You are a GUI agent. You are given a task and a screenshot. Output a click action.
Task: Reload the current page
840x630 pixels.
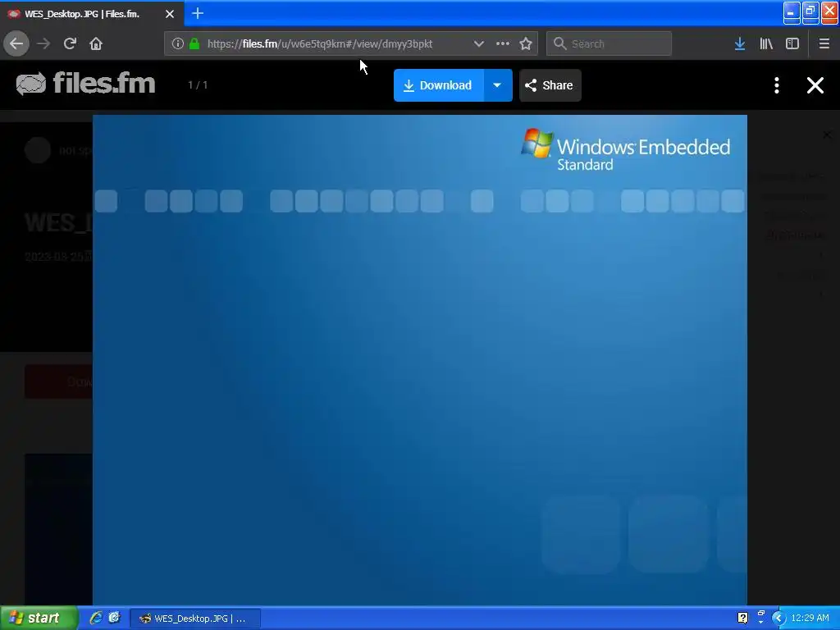(70, 43)
